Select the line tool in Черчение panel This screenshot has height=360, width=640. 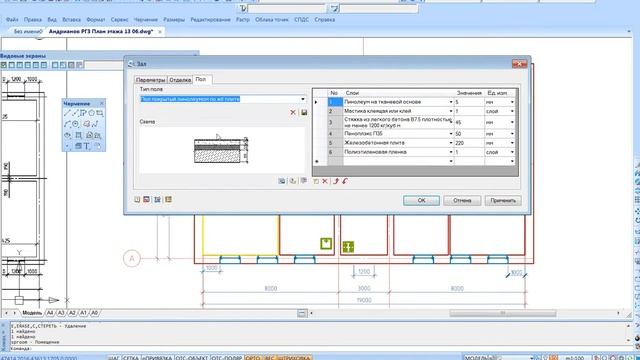pos(67,113)
